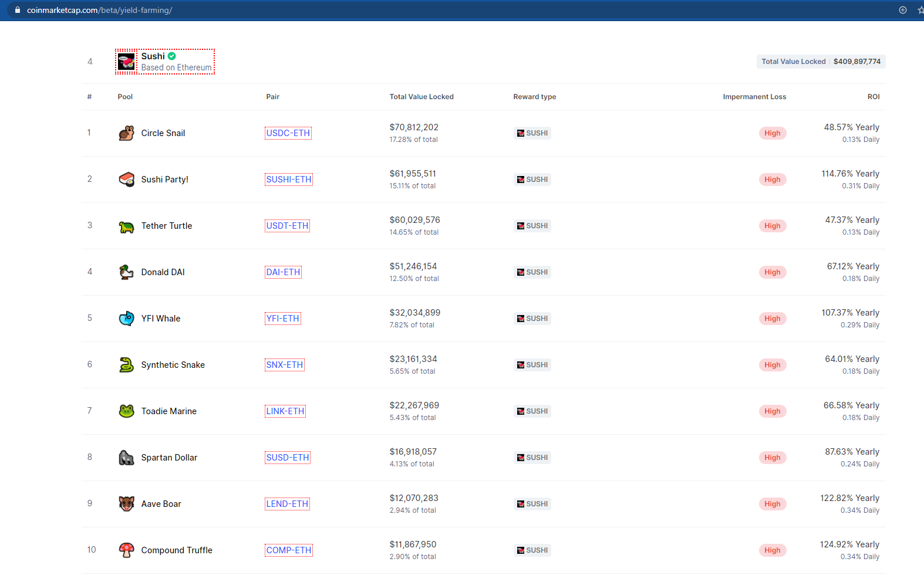The height and width of the screenshot is (582, 924).
Task: Click the Synthetic Snake icon
Action: pos(126,365)
